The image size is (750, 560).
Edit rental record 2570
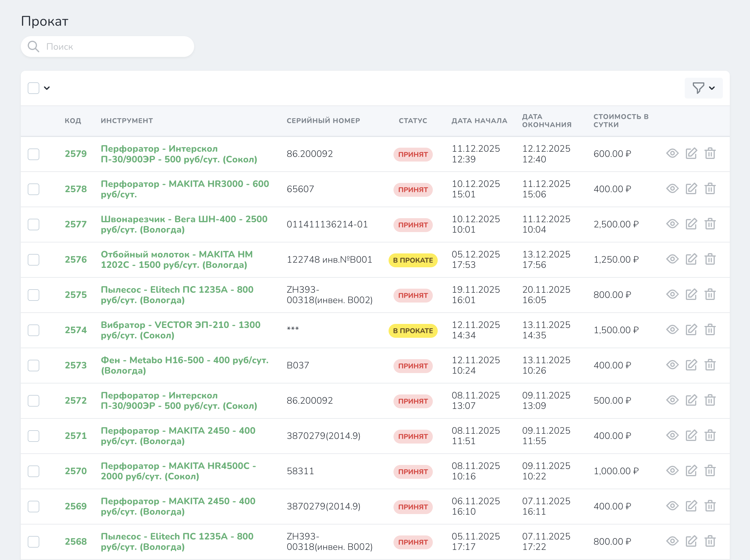point(691,471)
